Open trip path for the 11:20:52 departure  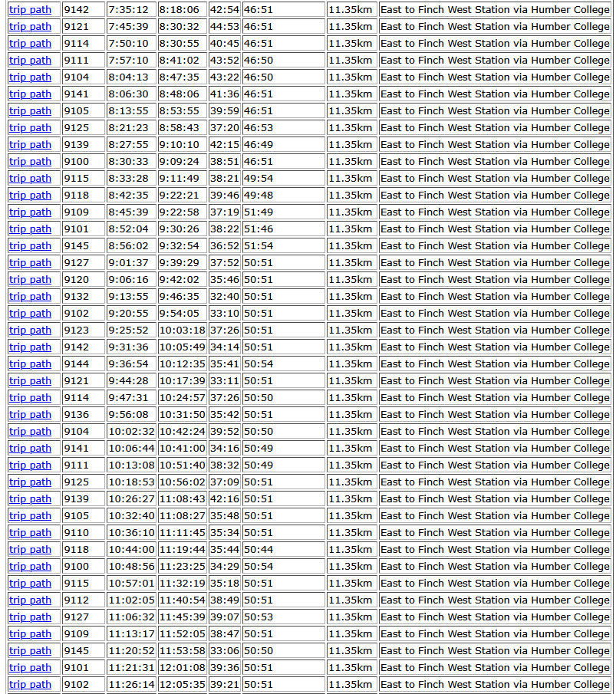click(x=30, y=651)
